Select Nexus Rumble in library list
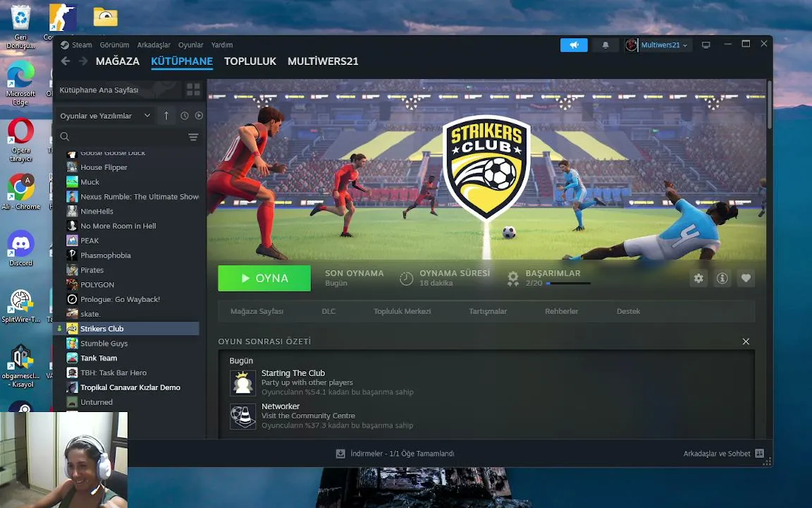 (x=133, y=196)
